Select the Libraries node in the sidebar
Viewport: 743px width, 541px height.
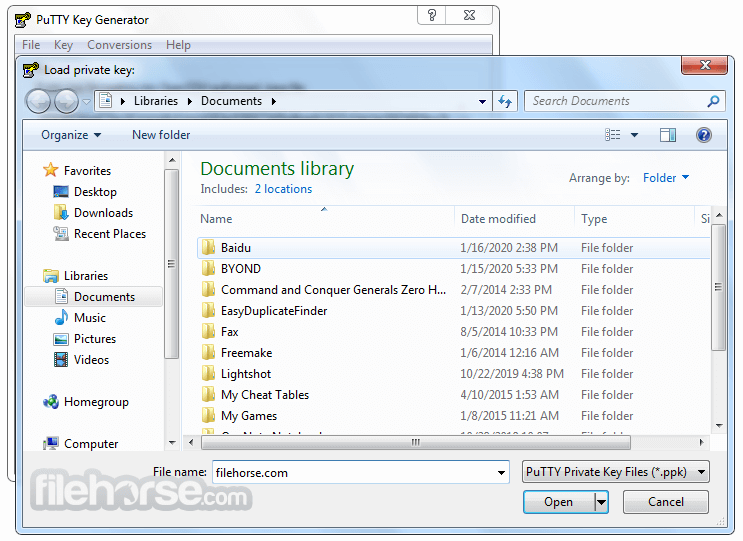pos(86,276)
